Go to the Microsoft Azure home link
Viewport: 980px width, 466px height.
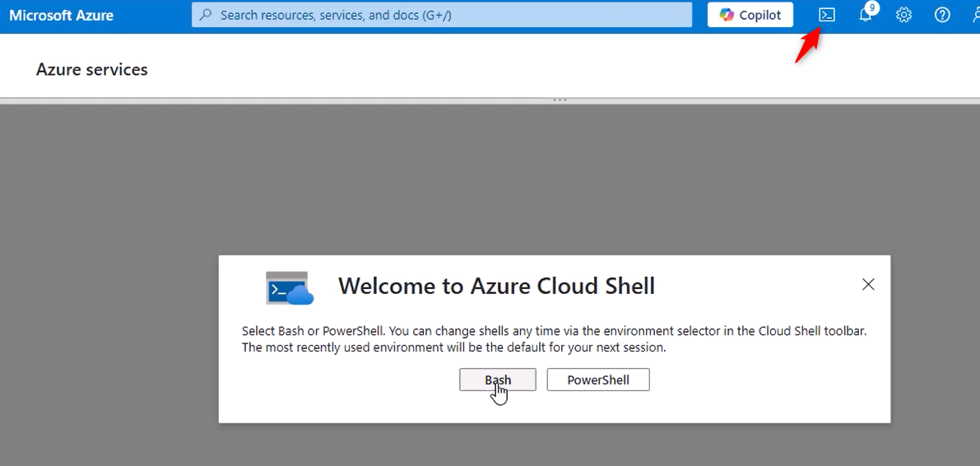(61, 15)
